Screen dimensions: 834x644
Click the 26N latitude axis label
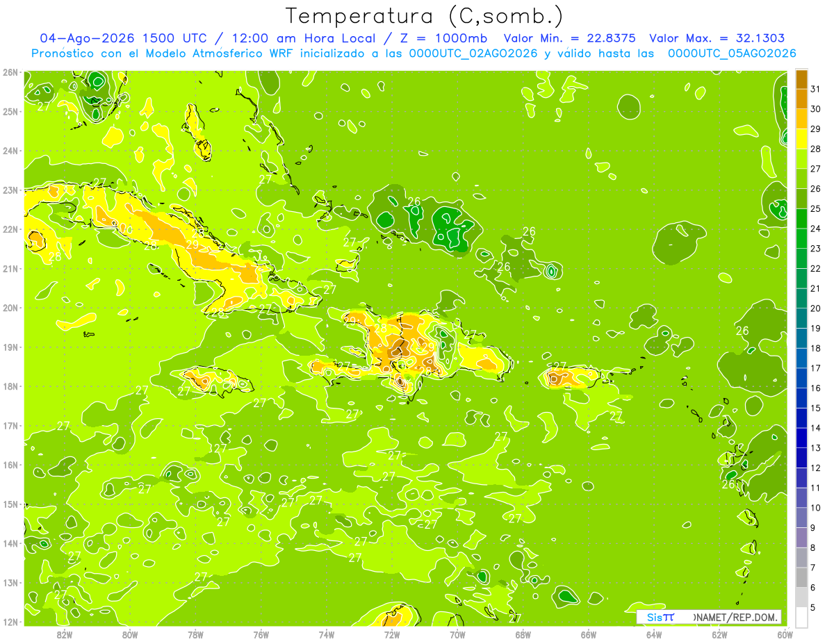10,72
